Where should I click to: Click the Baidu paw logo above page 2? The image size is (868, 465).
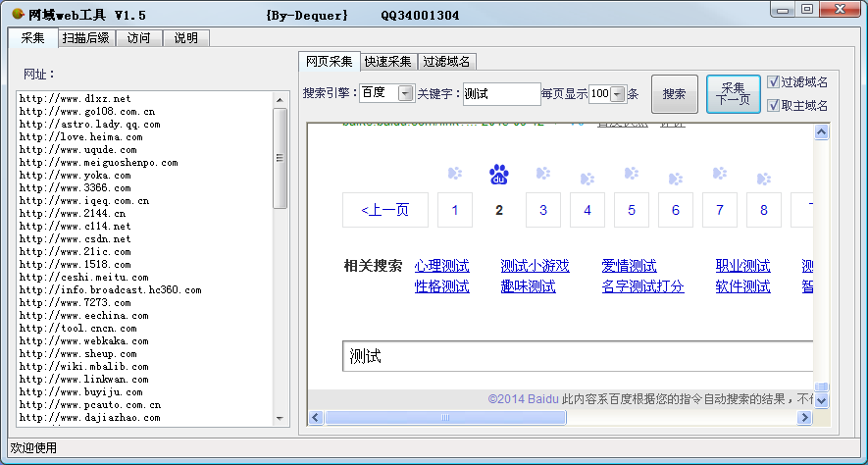coord(499,175)
